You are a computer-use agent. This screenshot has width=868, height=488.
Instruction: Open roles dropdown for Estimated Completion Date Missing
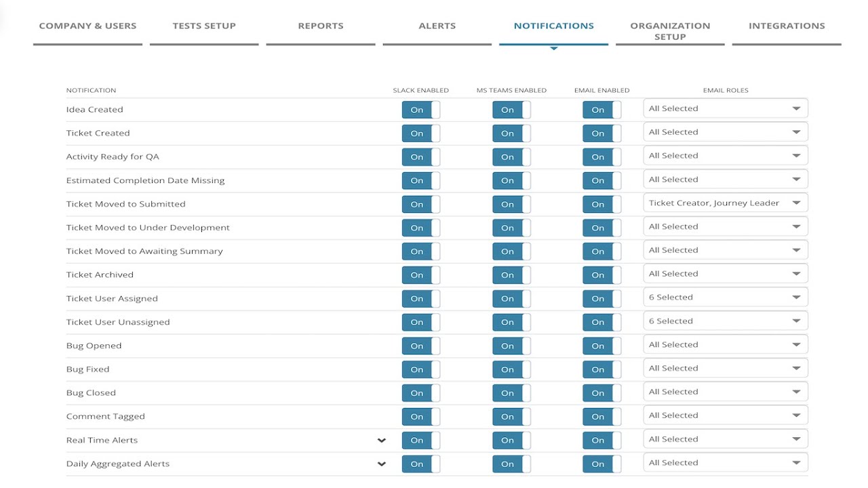[x=726, y=180]
